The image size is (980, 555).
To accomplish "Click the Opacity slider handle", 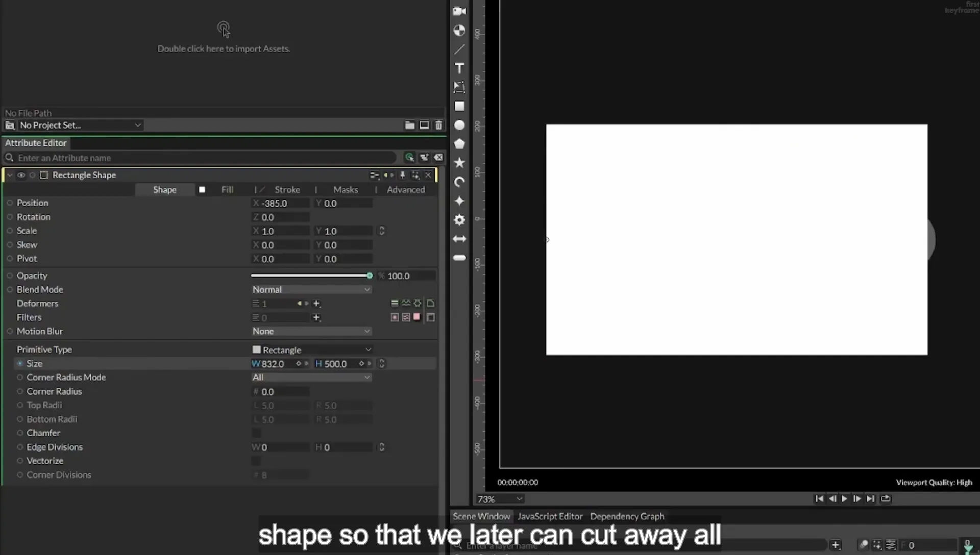I will click(370, 276).
